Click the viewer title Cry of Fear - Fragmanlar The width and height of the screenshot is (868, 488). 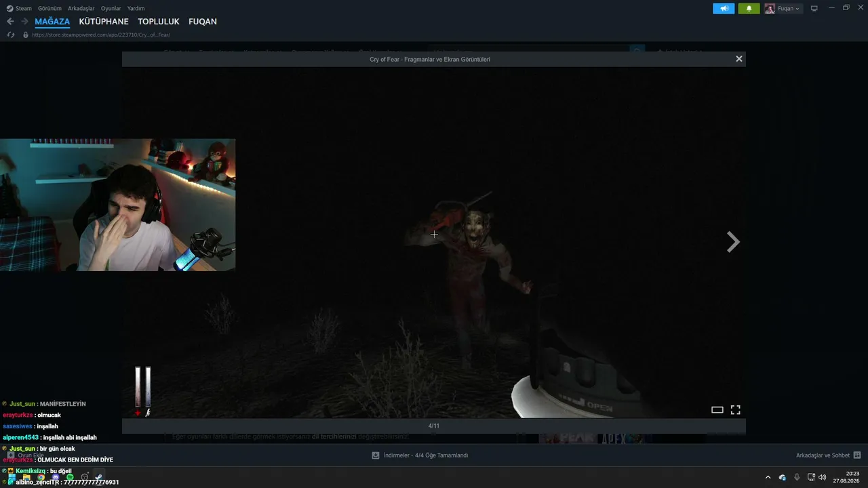[x=430, y=59]
